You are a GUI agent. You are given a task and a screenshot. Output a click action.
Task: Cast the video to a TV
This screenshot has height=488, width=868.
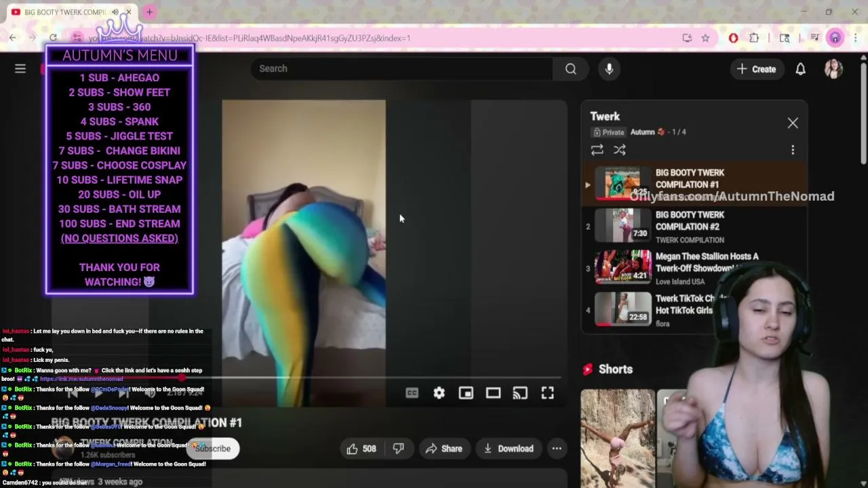[x=520, y=393]
